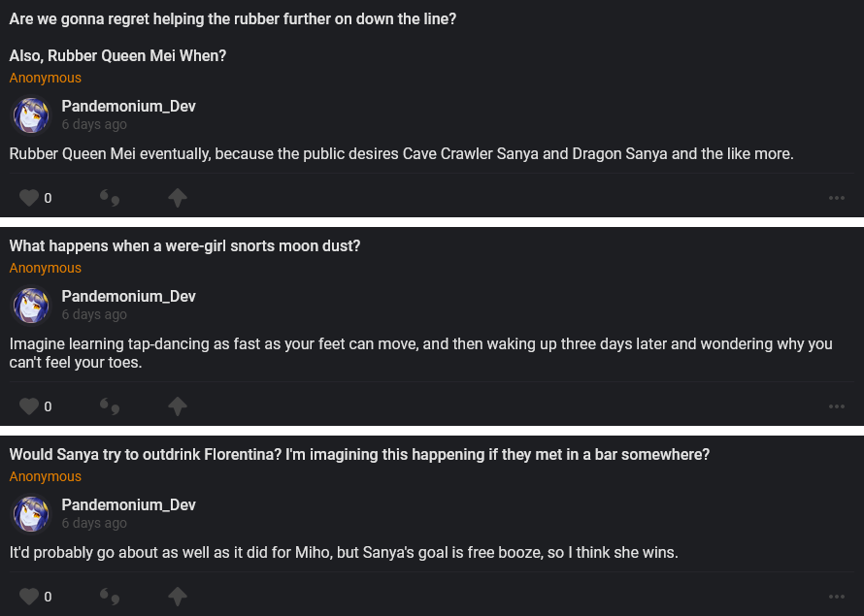Image resolution: width=864 pixels, height=616 pixels.
Task: Open Pandemonium_Dev username link on the Florentina answer
Action: (x=128, y=504)
